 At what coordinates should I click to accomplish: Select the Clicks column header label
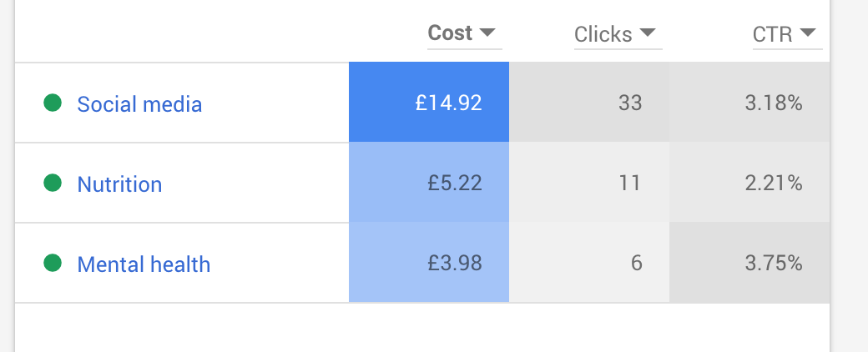[x=603, y=35]
